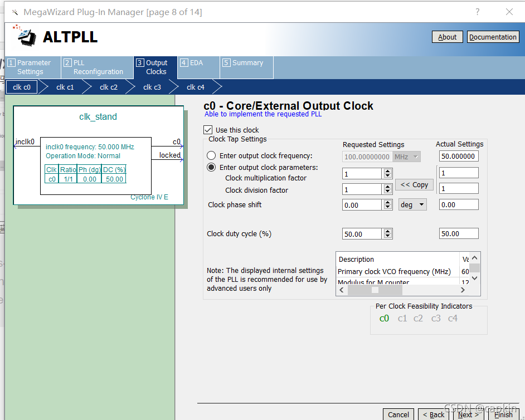Click the clk_stand block diagram title
Screen dimensions: 525x420
pyautogui.click(x=98, y=116)
